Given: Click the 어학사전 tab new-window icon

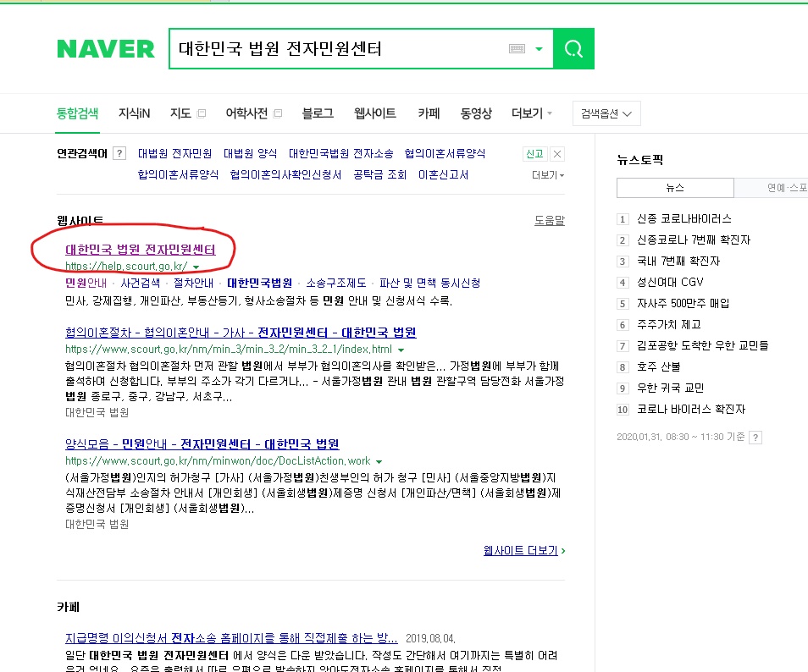Looking at the screenshot, I should pos(278,113).
